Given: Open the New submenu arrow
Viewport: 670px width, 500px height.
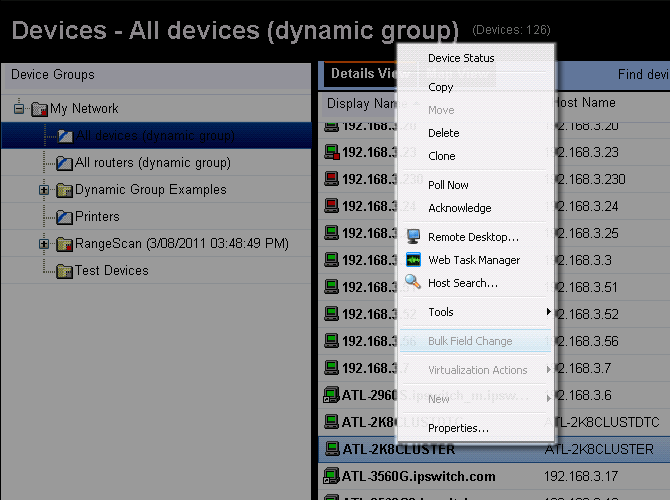Looking at the screenshot, I should point(548,398).
